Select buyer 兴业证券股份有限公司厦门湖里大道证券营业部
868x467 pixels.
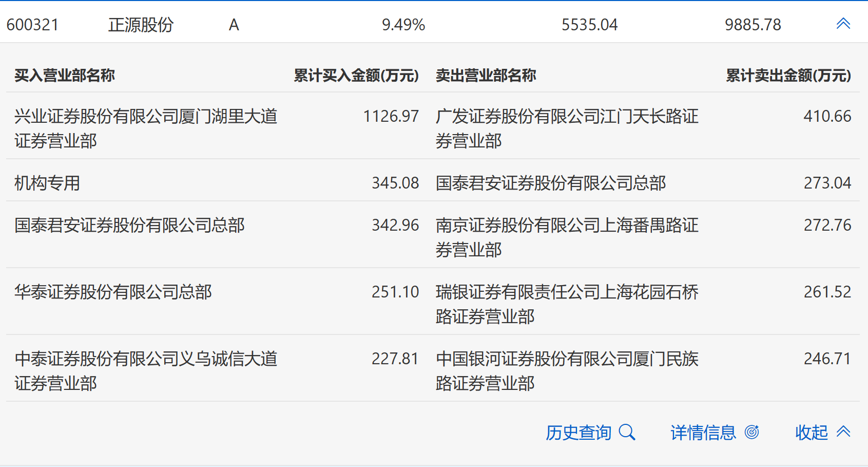click(x=146, y=128)
